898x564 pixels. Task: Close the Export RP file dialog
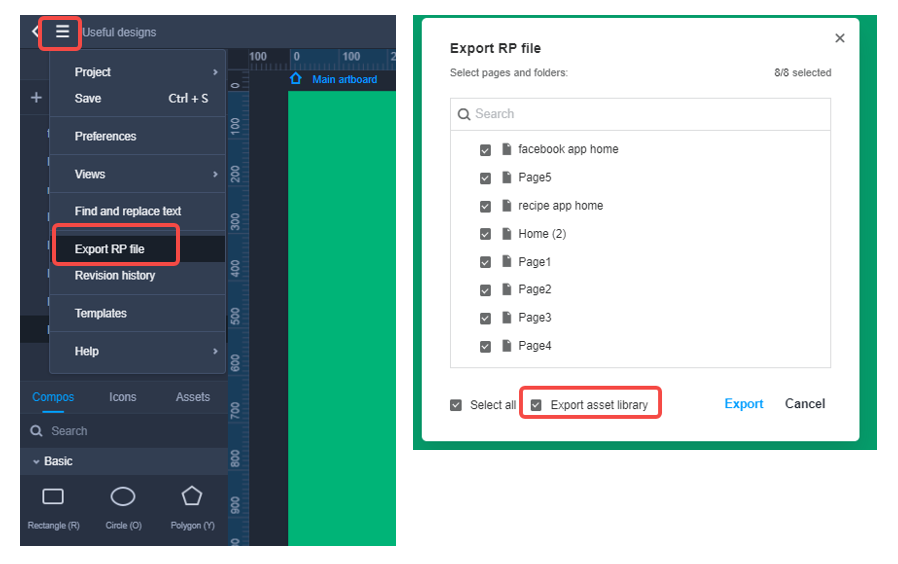(x=840, y=38)
